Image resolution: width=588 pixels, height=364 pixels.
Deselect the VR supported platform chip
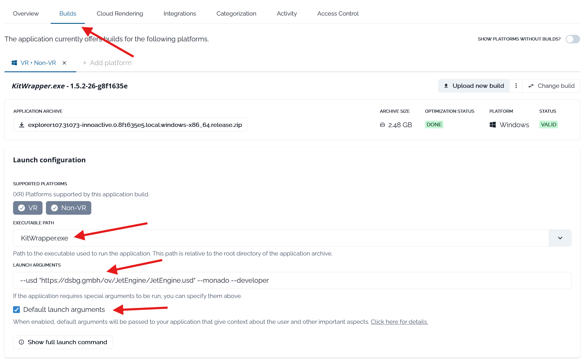point(28,208)
